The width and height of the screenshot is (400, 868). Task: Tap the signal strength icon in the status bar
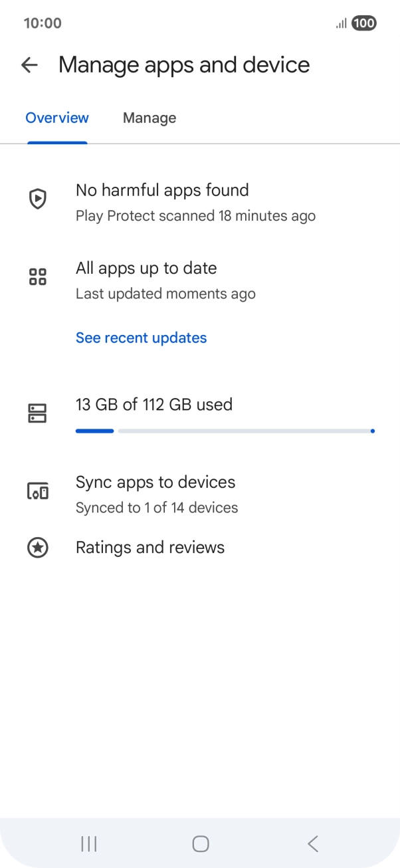coord(342,23)
